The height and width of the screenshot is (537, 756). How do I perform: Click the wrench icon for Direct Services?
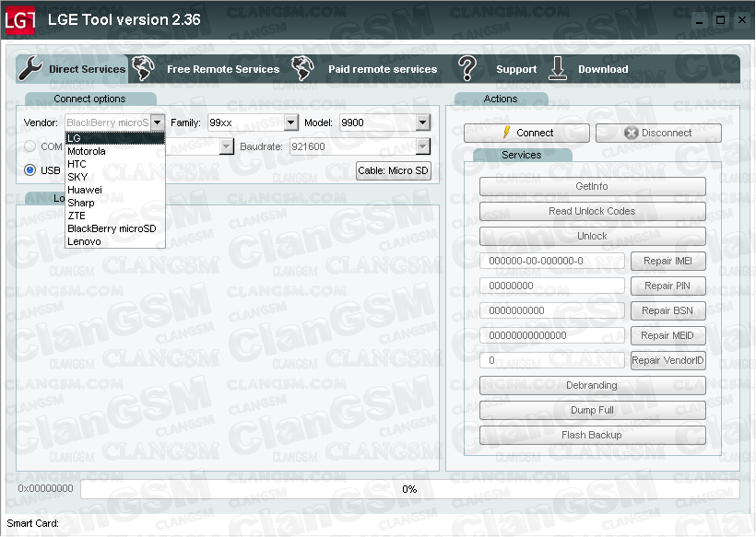(x=30, y=68)
